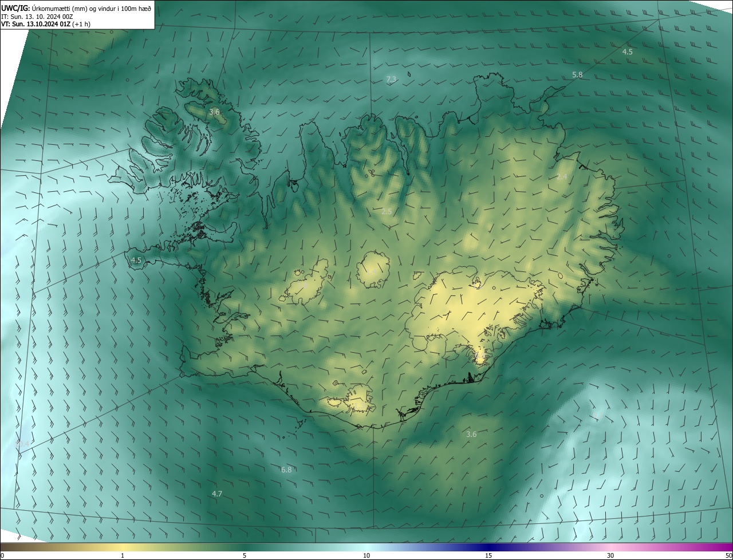Click the "5" tick label on the colorbar
This screenshot has height=560, width=733.
click(245, 556)
